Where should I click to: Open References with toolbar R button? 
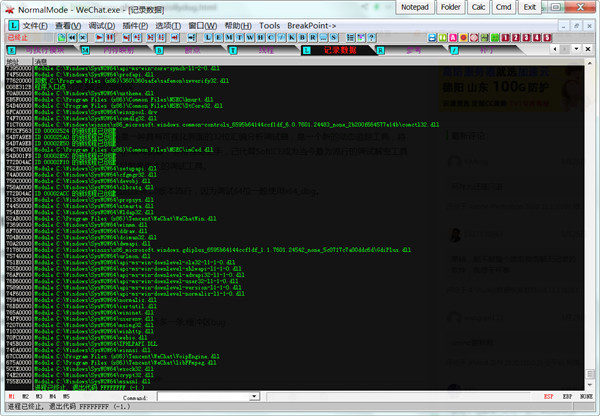(313, 38)
